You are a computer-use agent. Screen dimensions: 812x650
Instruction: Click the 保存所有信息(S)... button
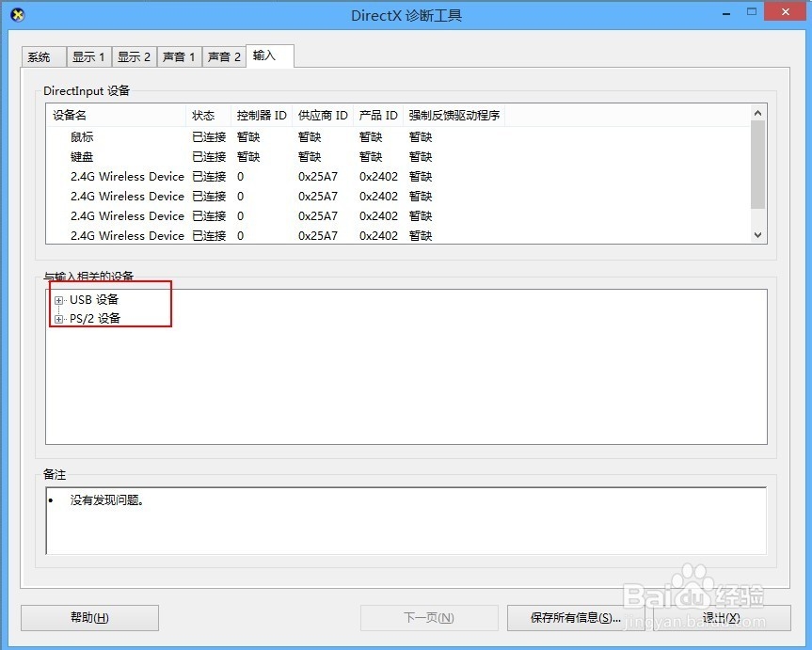click(x=575, y=617)
